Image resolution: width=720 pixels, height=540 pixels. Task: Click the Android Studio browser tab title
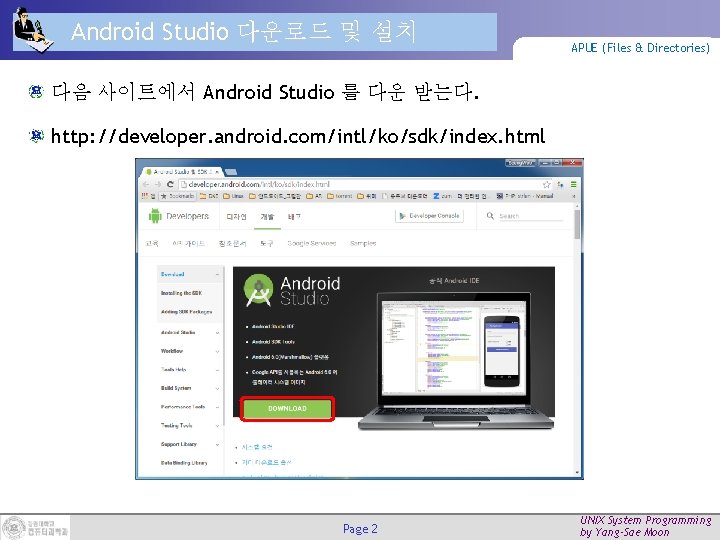[183, 172]
